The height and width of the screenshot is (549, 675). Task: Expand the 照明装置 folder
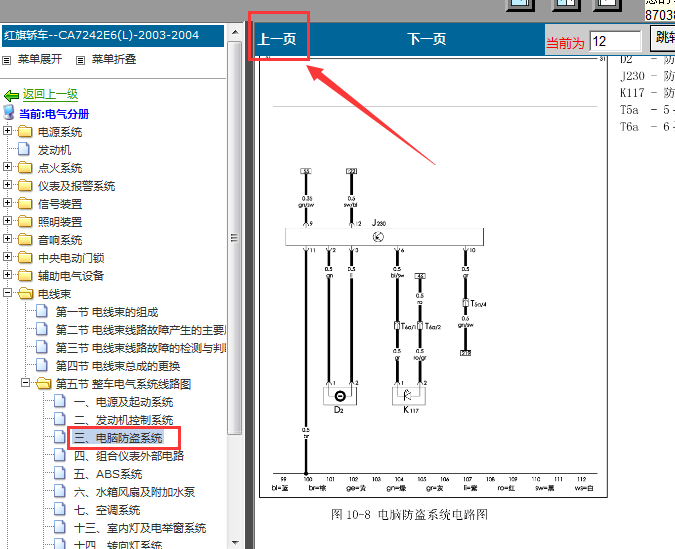[x=7, y=220]
